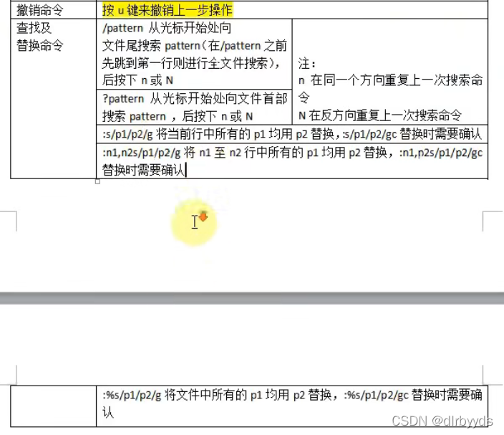Click the line 后按下 n 或 N under /pattern
Viewport: 504px width, 435px height.
137,80
